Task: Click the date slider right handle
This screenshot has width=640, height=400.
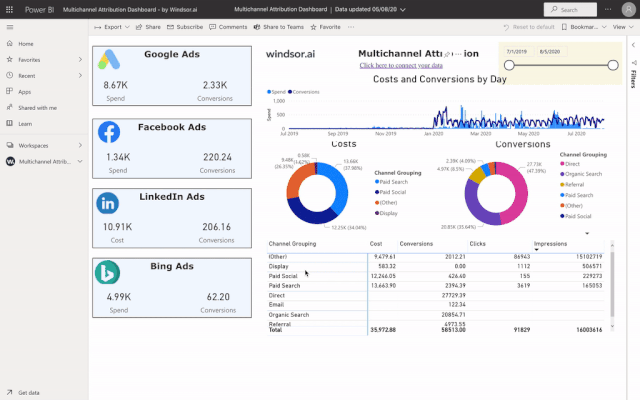Action: click(x=613, y=65)
